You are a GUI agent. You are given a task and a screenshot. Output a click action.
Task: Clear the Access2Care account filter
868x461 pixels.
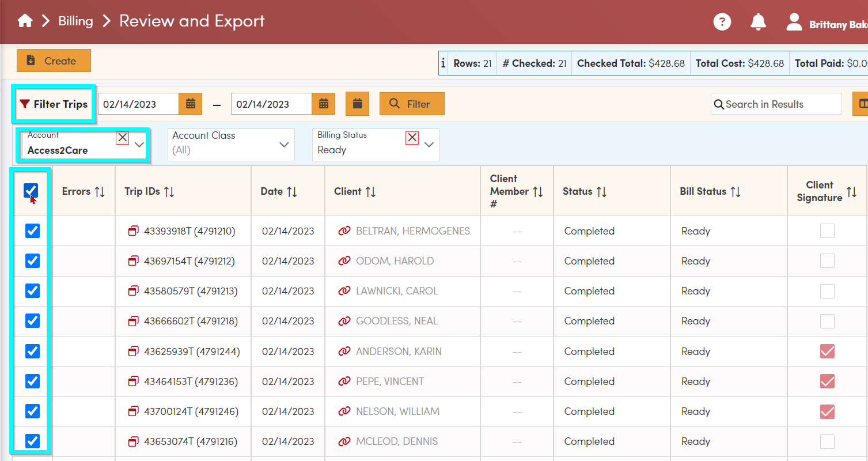pos(123,137)
